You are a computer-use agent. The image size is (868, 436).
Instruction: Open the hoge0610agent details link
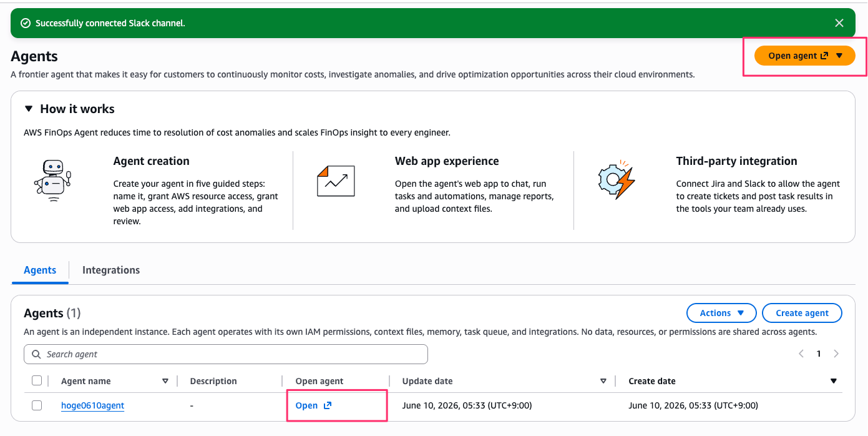click(92, 405)
